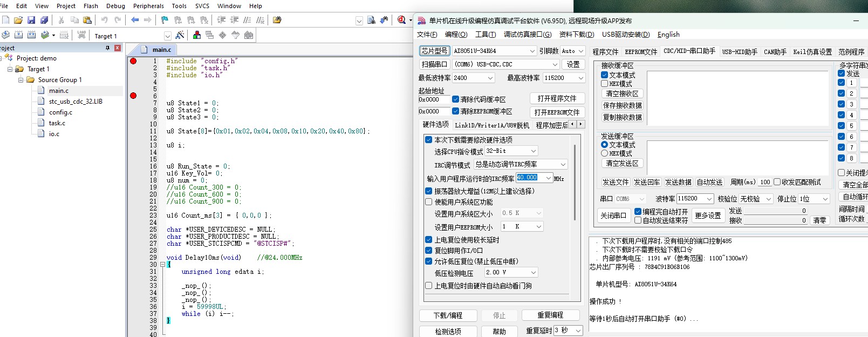Open the Flash menu in Keil

click(x=91, y=6)
